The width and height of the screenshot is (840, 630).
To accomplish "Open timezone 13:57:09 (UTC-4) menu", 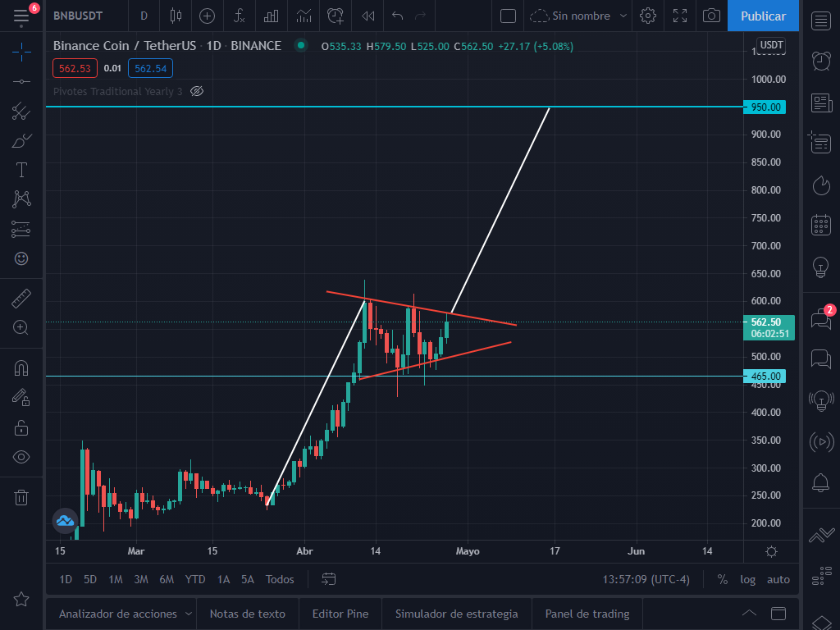I will tap(646, 579).
